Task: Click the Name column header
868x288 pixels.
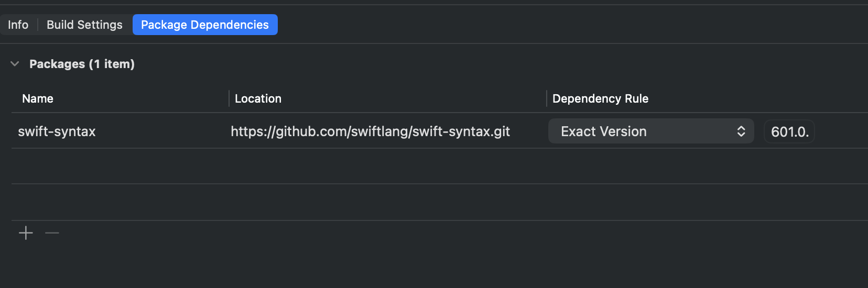Action: [38, 98]
